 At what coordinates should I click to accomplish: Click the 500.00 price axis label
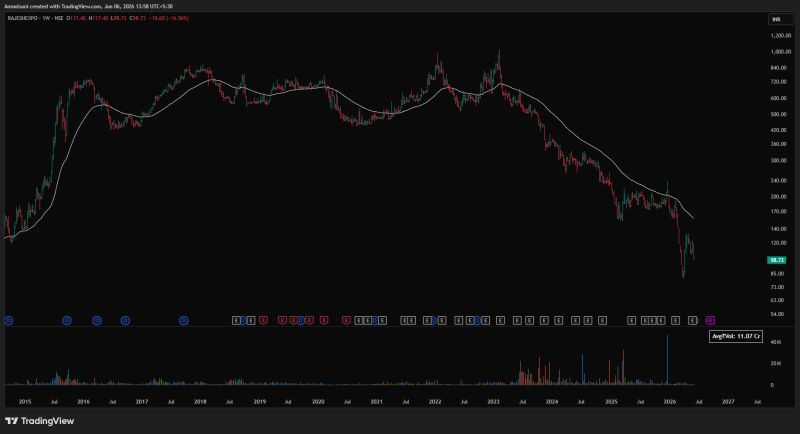point(779,115)
